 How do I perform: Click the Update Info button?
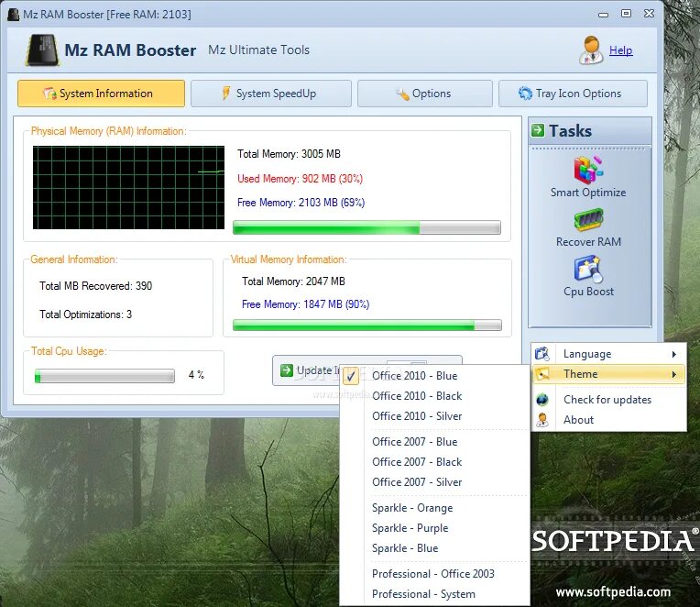point(306,370)
